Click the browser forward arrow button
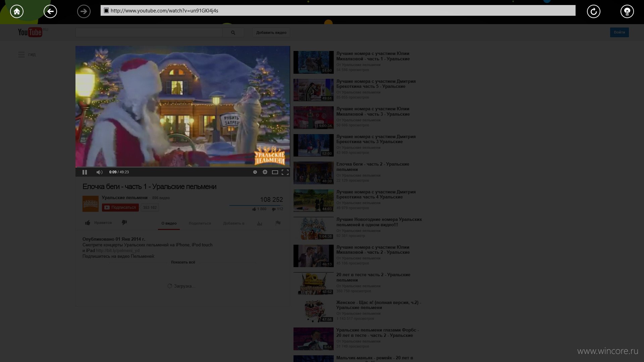Viewport: 644px width, 362px height. tap(84, 11)
